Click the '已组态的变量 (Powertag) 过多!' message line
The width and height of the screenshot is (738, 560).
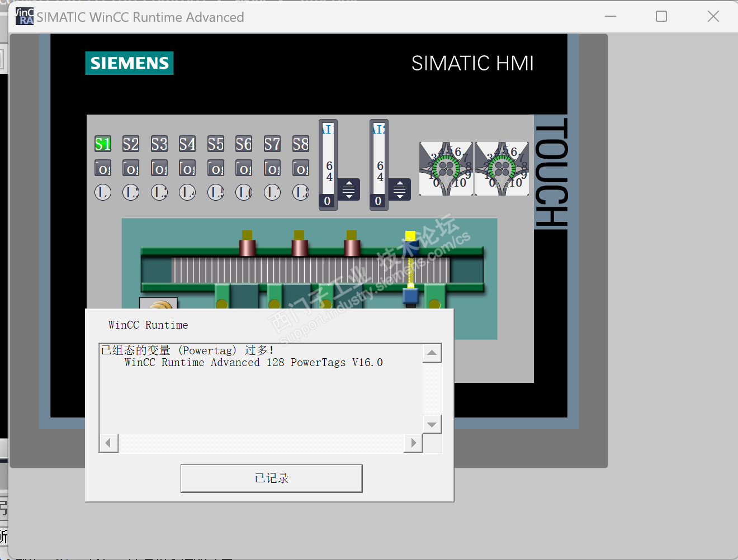pyautogui.click(x=187, y=350)
